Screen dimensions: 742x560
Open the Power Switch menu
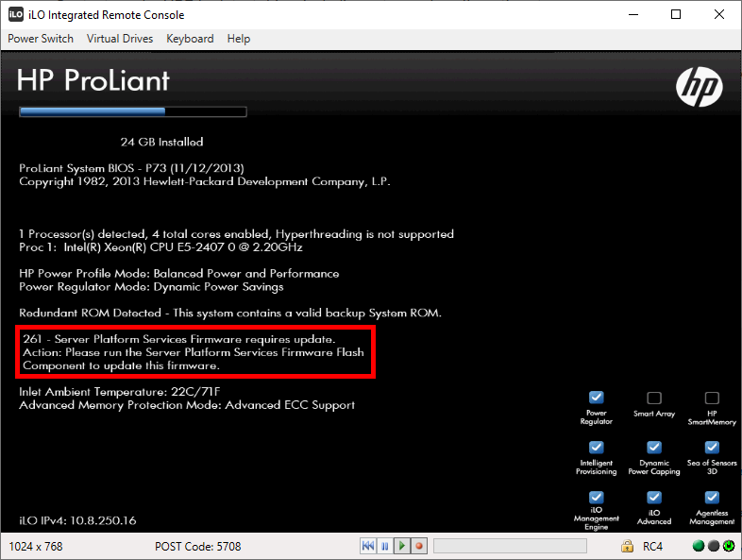40,39
